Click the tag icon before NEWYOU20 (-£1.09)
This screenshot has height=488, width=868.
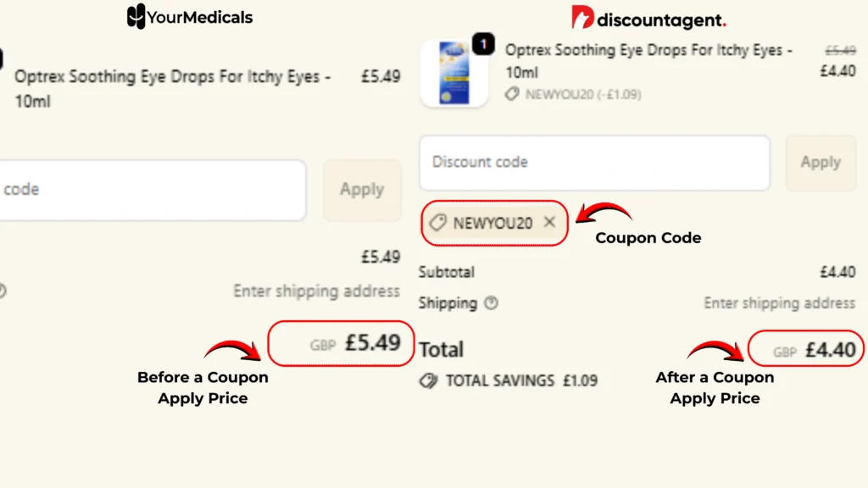click(x=512, y=95)
